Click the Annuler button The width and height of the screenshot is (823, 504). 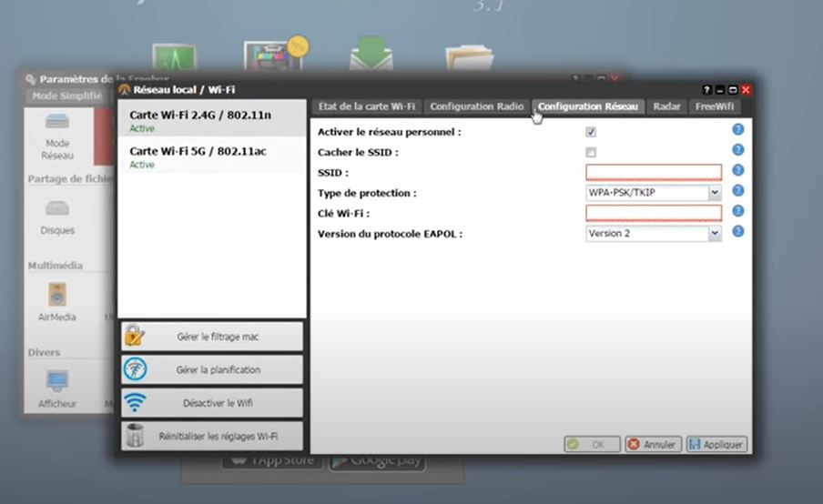tap(654, 445)
